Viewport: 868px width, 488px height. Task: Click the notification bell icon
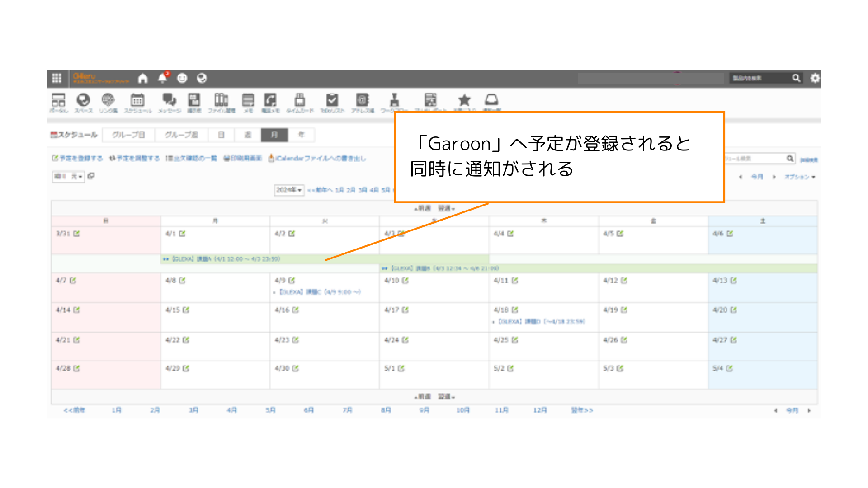163,78
